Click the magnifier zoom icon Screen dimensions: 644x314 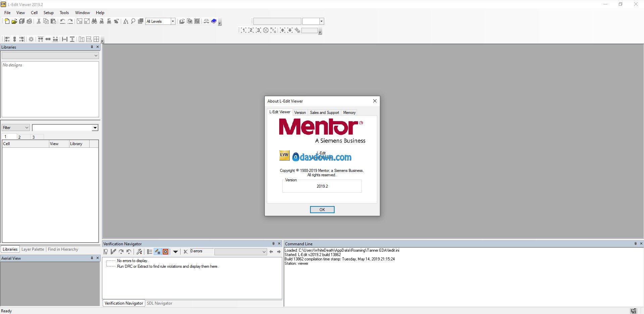133,21
